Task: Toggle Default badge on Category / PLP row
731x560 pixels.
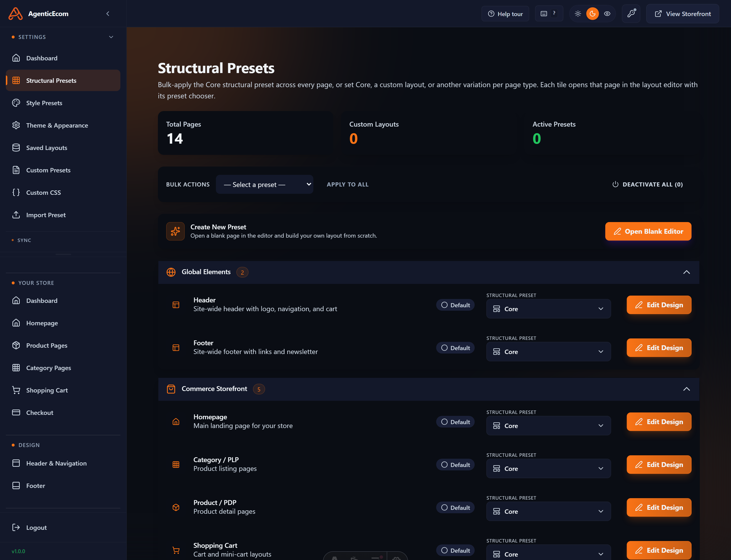Action: pos(455,464)
